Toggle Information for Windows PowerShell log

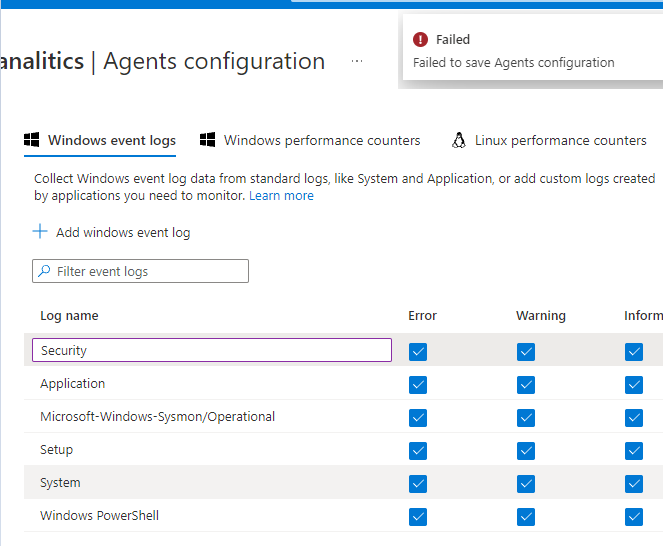click(x=634, y=517)
